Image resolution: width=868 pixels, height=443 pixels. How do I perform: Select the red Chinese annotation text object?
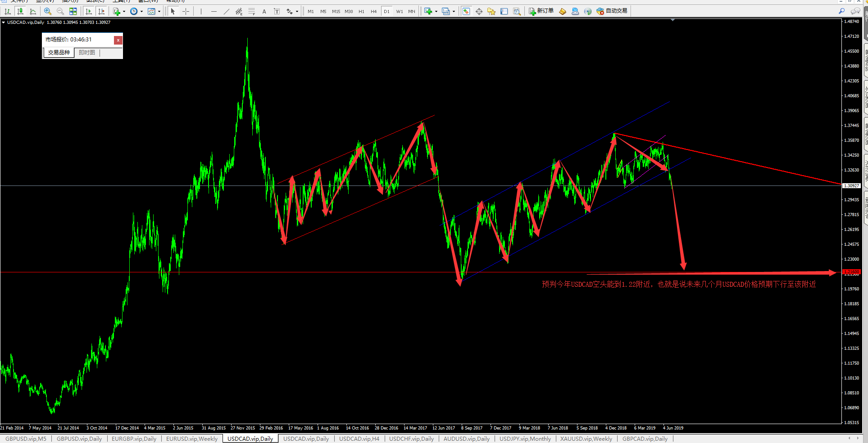(x=679, y=284)
